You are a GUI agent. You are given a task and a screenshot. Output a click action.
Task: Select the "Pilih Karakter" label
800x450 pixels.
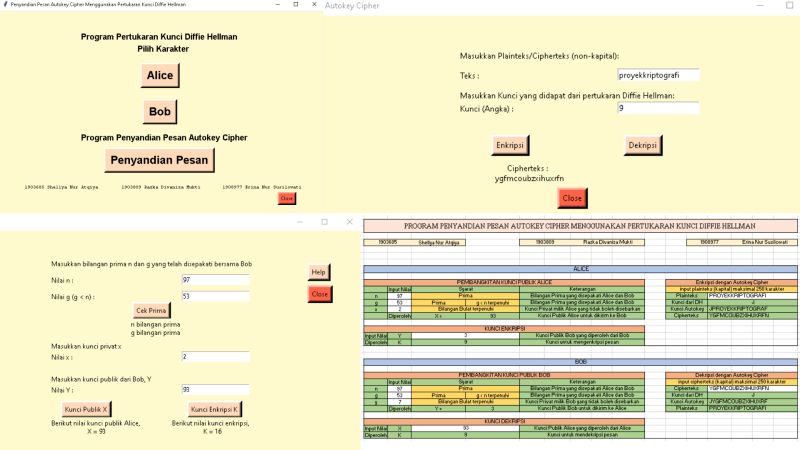pos(163,49)
